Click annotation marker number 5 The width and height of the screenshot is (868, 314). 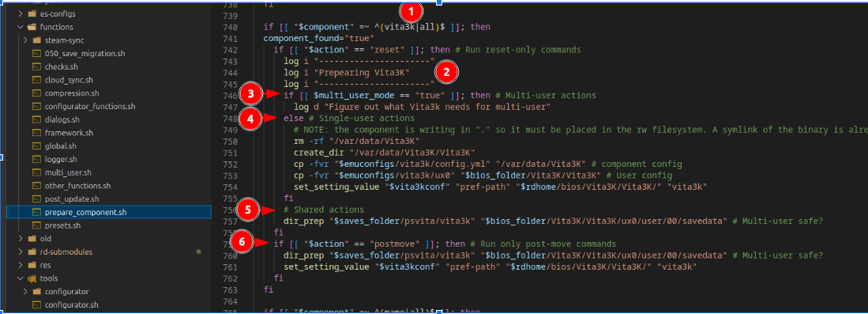(x=247, y=209)
